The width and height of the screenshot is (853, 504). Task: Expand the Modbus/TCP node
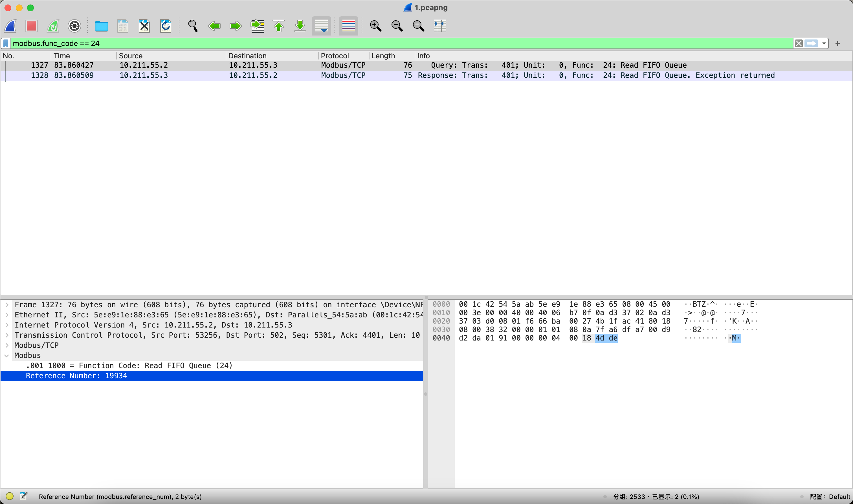click(x=7, y=345)
